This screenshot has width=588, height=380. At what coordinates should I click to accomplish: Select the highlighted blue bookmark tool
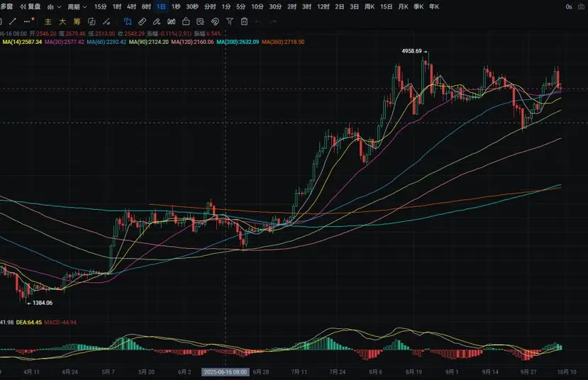coord(128,22)
